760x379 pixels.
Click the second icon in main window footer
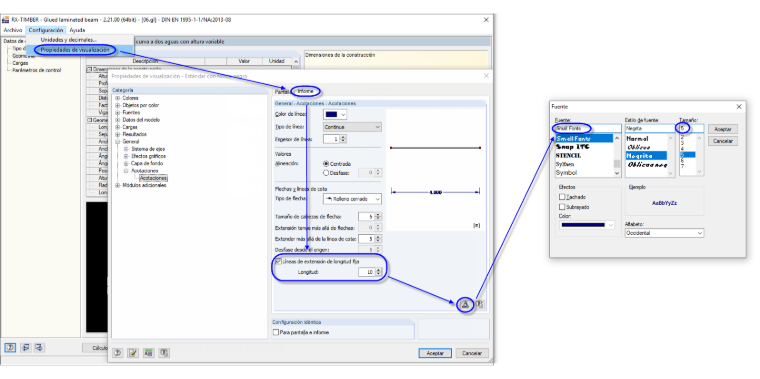pos(25,347)
